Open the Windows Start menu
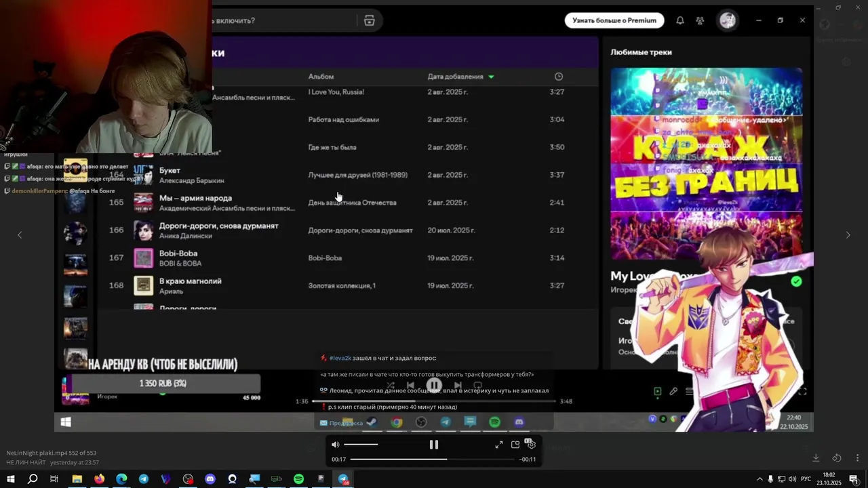This screenshot has height=488, width=868. [x=11, y=479]
